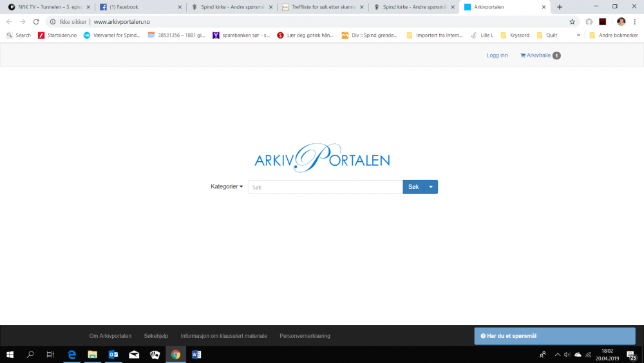644x363 pixels.
Task: Switch to the NRK TV Tunnelen tab
Action: 50,7
